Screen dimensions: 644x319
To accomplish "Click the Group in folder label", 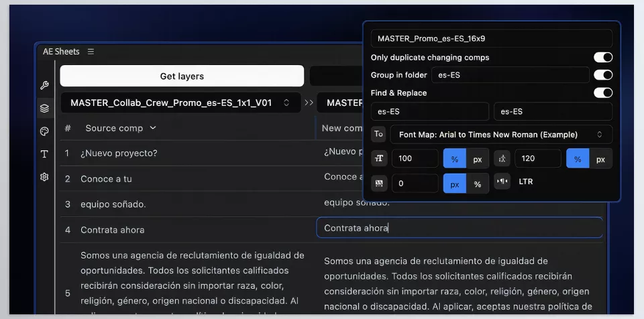I will (x=398, y=75).
